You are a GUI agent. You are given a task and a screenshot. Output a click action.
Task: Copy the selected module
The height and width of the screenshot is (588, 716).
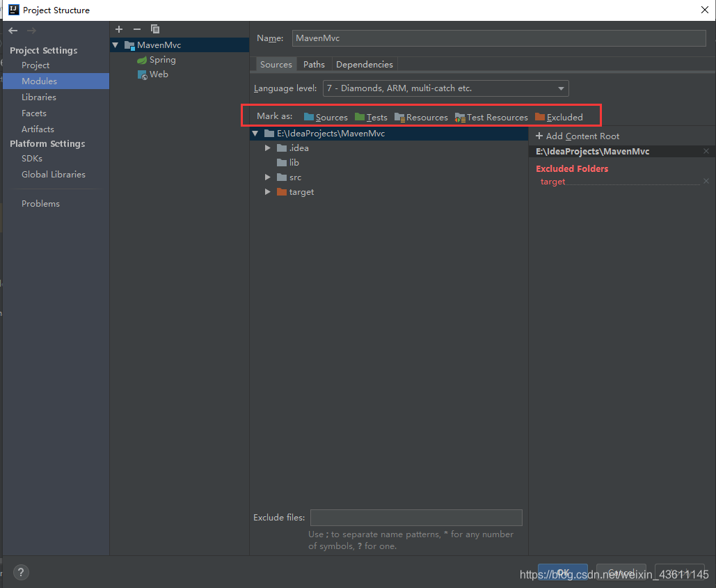[x=155, y=29]
